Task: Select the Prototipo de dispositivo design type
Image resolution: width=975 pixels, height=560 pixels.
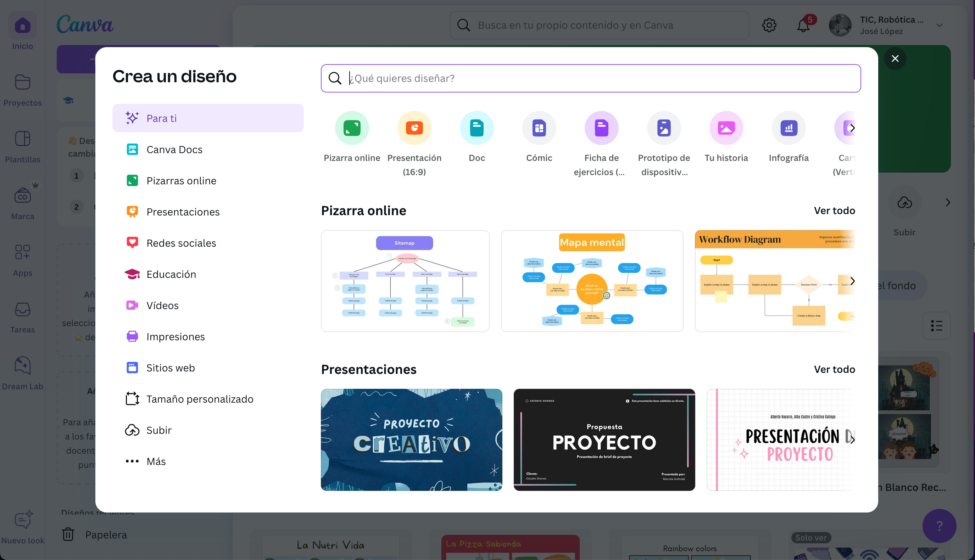Action: click(x=663, y=128)
